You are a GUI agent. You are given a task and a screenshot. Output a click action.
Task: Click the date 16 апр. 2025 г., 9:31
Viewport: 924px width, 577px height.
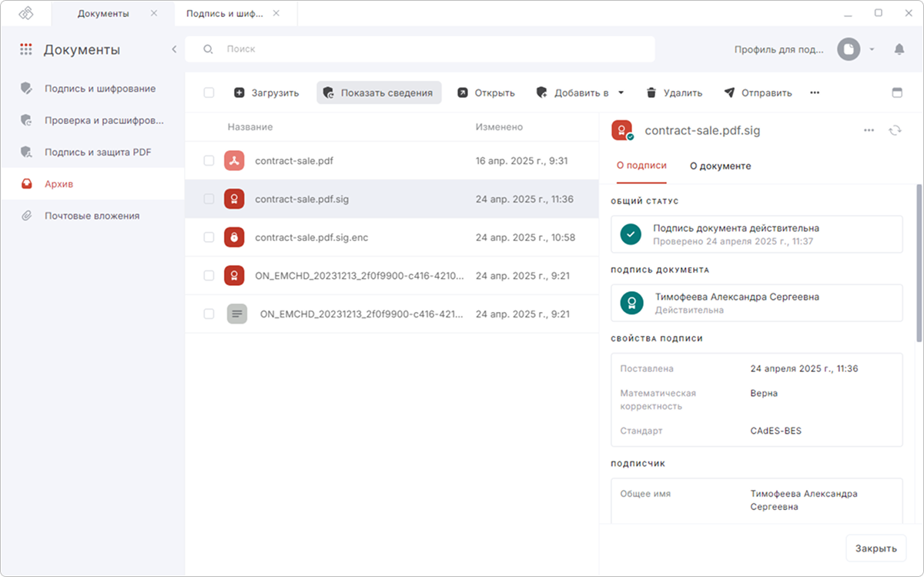coord(521,161)
